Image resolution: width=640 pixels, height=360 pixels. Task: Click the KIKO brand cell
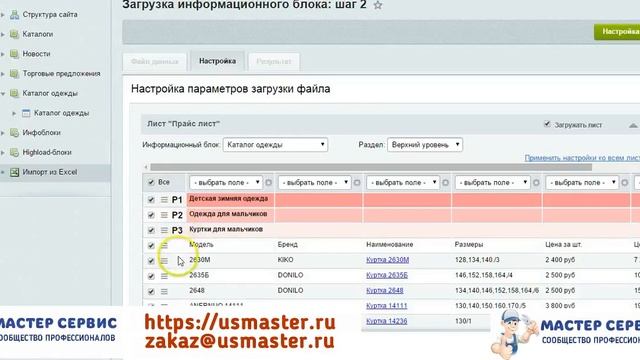click(285, 260)
